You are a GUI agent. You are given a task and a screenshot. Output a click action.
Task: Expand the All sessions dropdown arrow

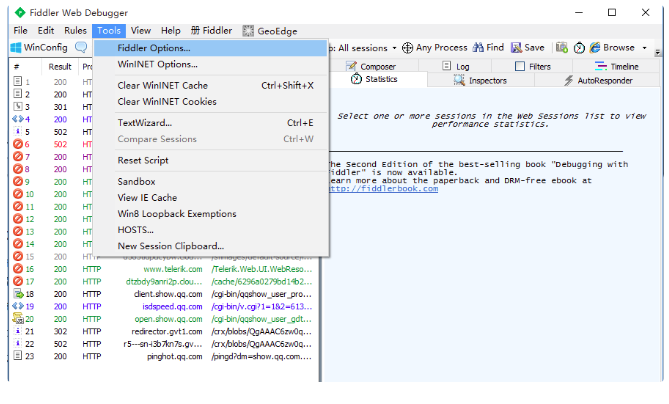(394, 48)
